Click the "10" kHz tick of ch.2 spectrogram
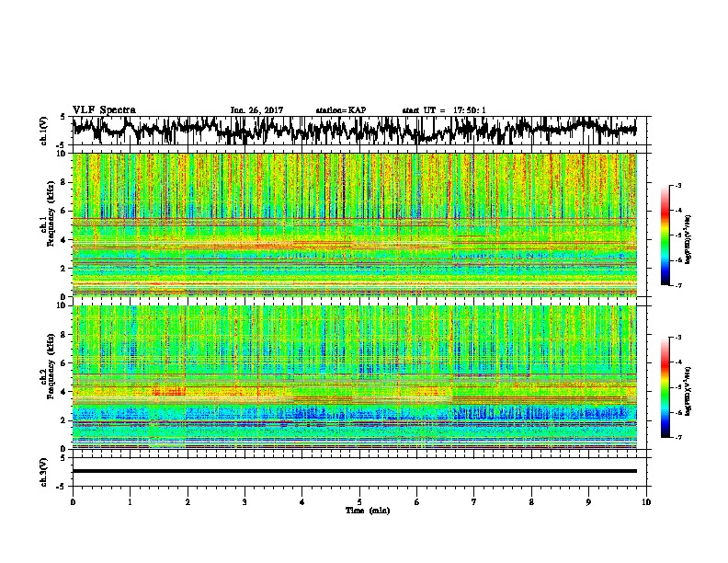The width and height of the screenshot is (728, 563). tap(63, 305)
